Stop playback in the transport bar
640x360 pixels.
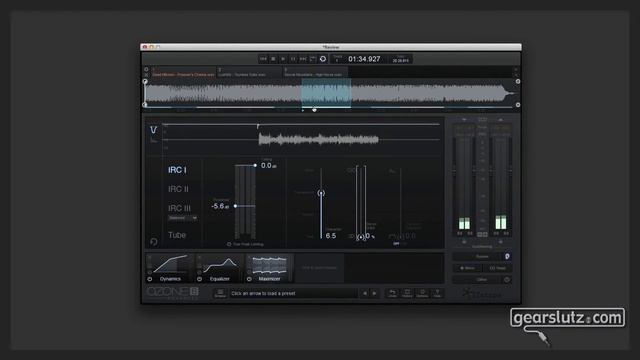273,59
